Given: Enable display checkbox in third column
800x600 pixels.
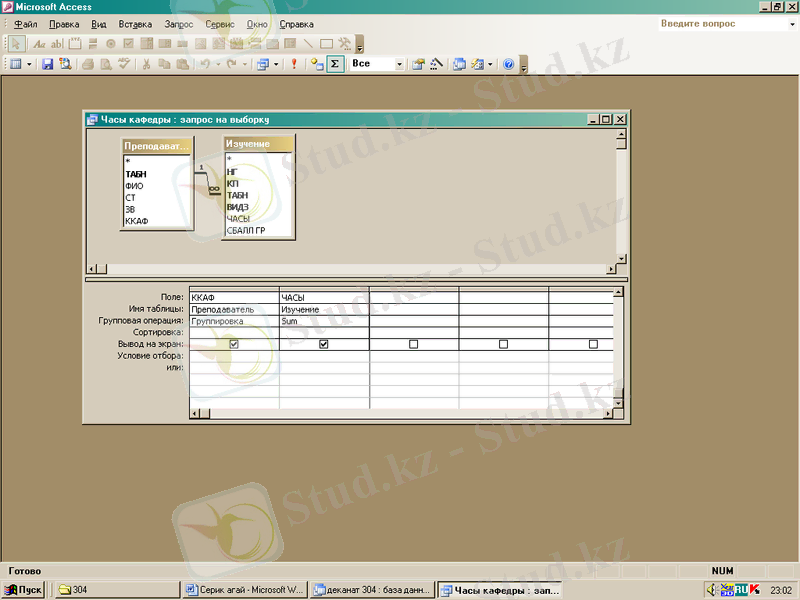Looking at the screenshot, I should coord(413,344).
